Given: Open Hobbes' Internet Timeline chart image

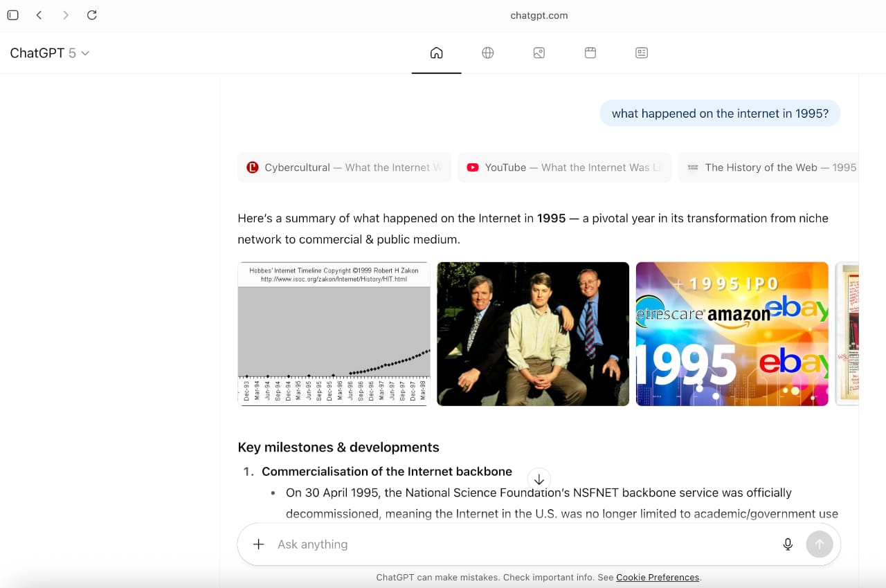Looking at the screenshot, I should pos(334,333).
